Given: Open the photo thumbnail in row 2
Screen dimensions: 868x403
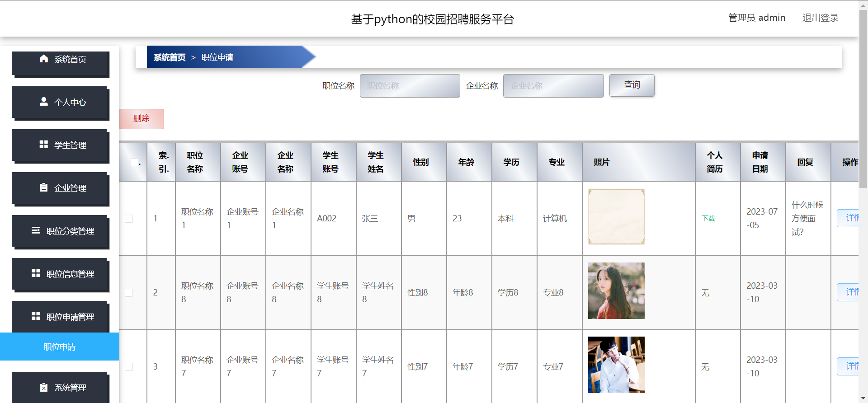Looking at the screenshot, I should tap(616, 291).
